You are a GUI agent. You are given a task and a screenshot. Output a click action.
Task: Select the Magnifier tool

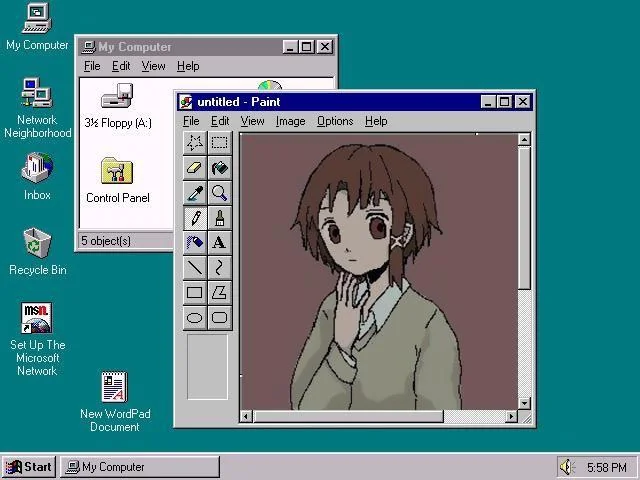[219, 193]
